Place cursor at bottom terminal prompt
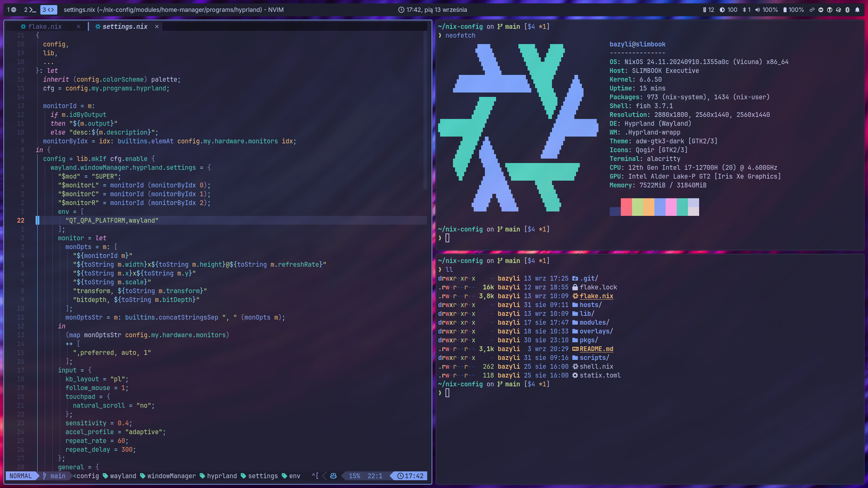The height and width of the screenshot is (488, 868). tap(447, 393)
